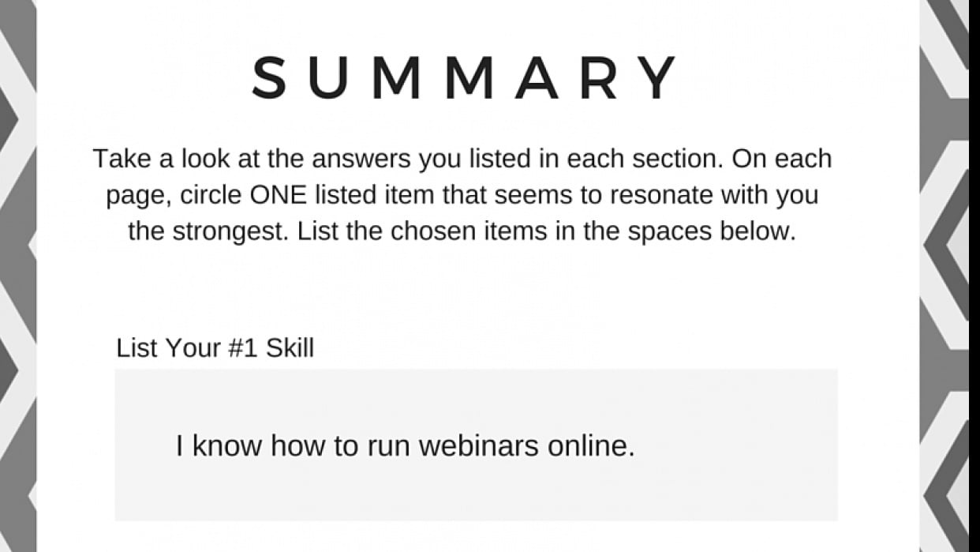The image size is (980, 552).
Task: Click the left gray chevron pattern border
Action: coord(18,276)
